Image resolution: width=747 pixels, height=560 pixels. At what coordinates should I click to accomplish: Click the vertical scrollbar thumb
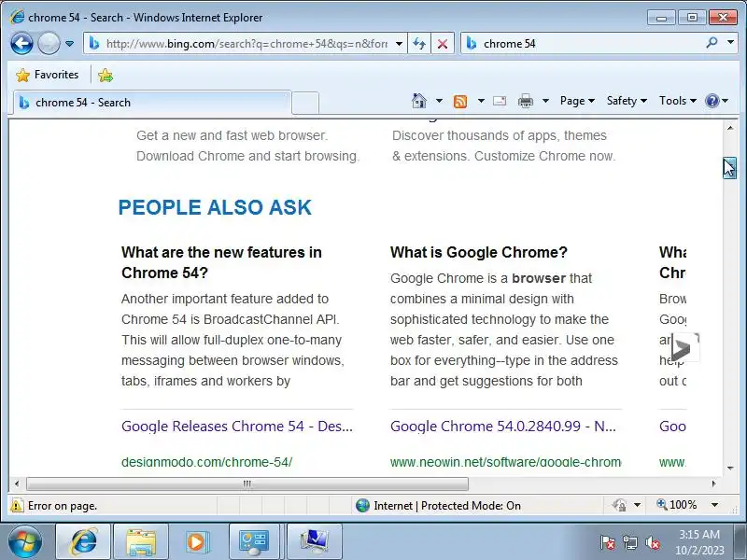[x=730, y=168]
